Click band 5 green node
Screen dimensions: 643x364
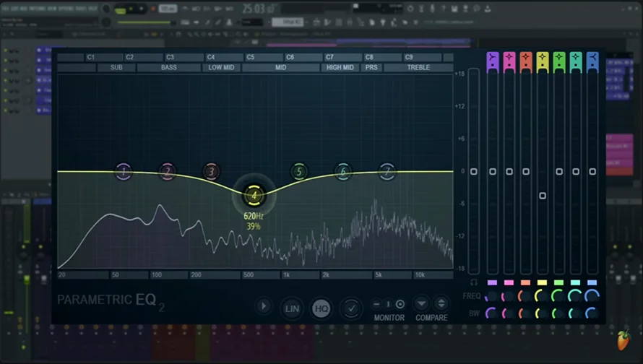click(299, 171)
